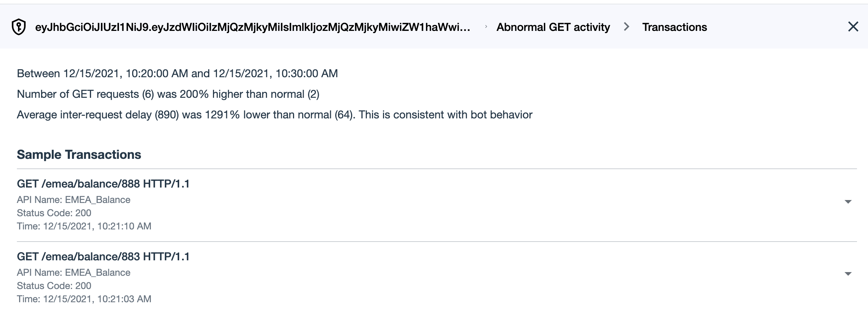Close the transactions detail panel
This screenshot has height=314, width=868.
point(853,26)
